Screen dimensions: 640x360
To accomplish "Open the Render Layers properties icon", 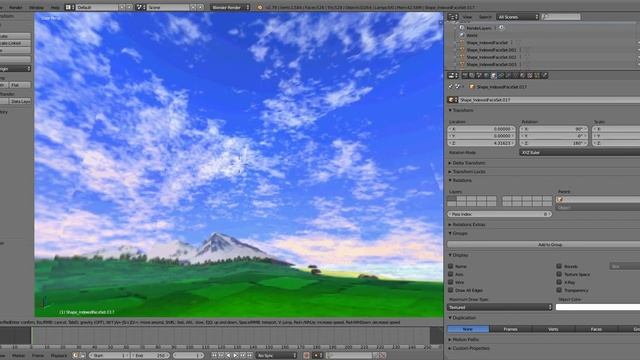I will [x=472, y=76].
